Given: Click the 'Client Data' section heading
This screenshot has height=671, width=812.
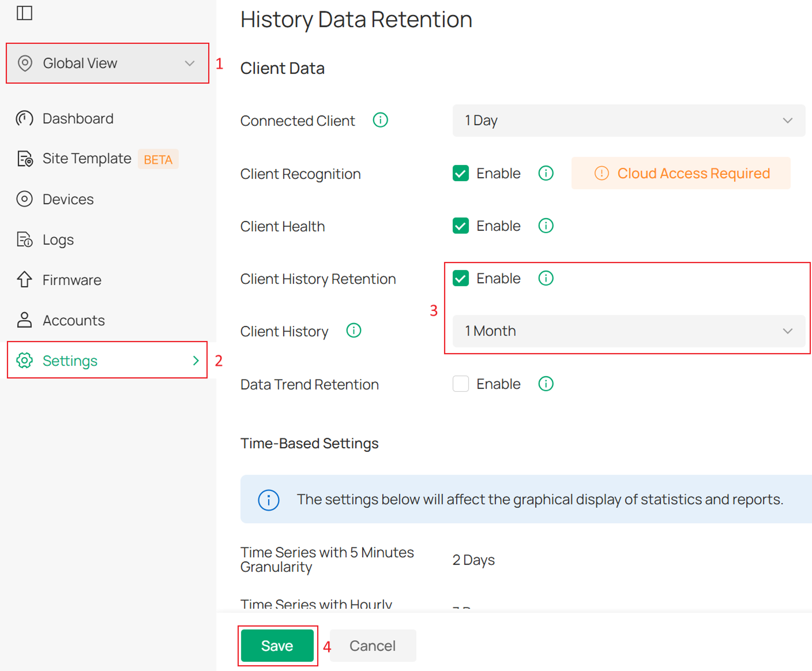Looking at the screenshot, I should coord(282,68).
